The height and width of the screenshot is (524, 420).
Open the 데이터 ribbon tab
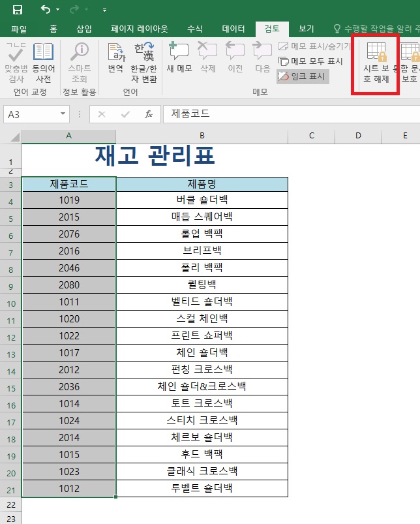coord(233,29)
